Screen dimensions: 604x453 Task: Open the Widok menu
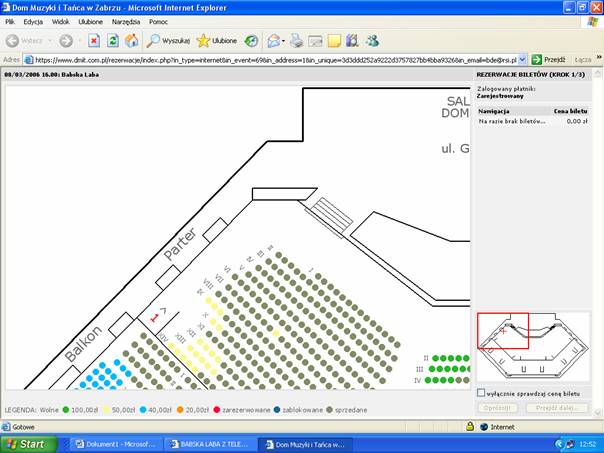pos(60,21)
